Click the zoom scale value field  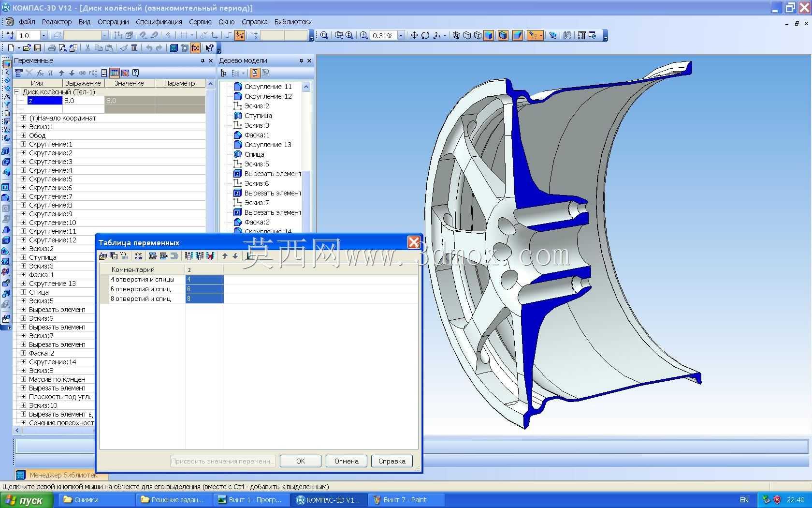click(x=384, y=35)
